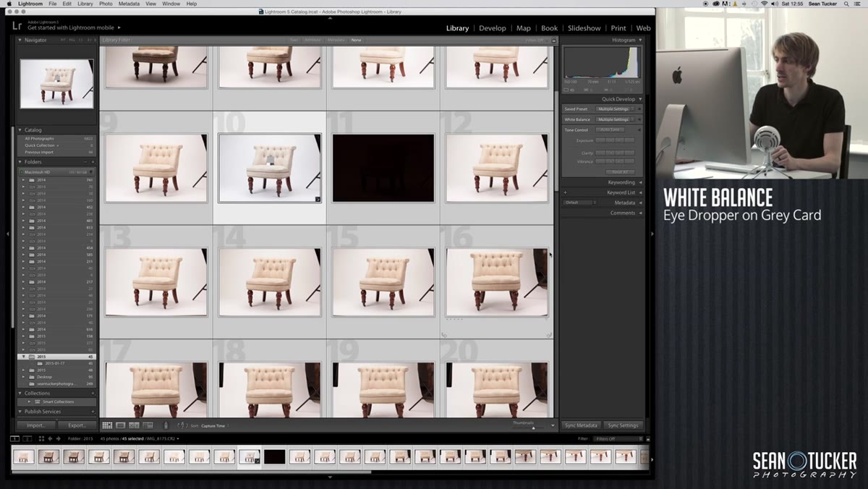Image resolution: width=868 pixels, height=489 pixels.
Task: Collapse the Catalog panel
Action: pyautogui.click(x=20, y=130)
